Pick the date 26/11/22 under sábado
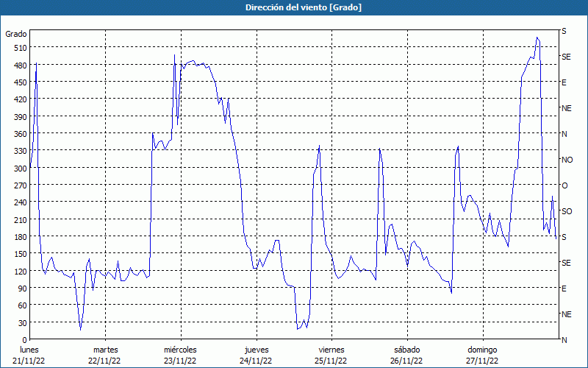 coord(406,361)
